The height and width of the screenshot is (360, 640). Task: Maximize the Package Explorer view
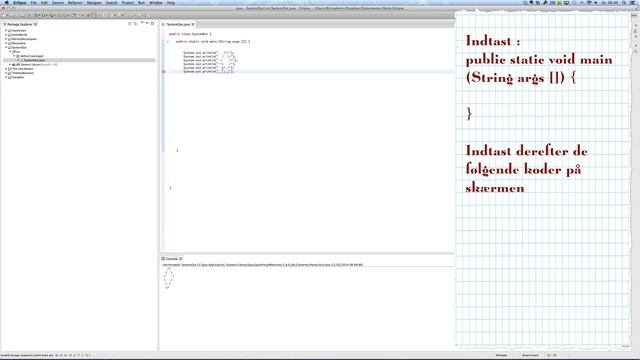[153, 23]
